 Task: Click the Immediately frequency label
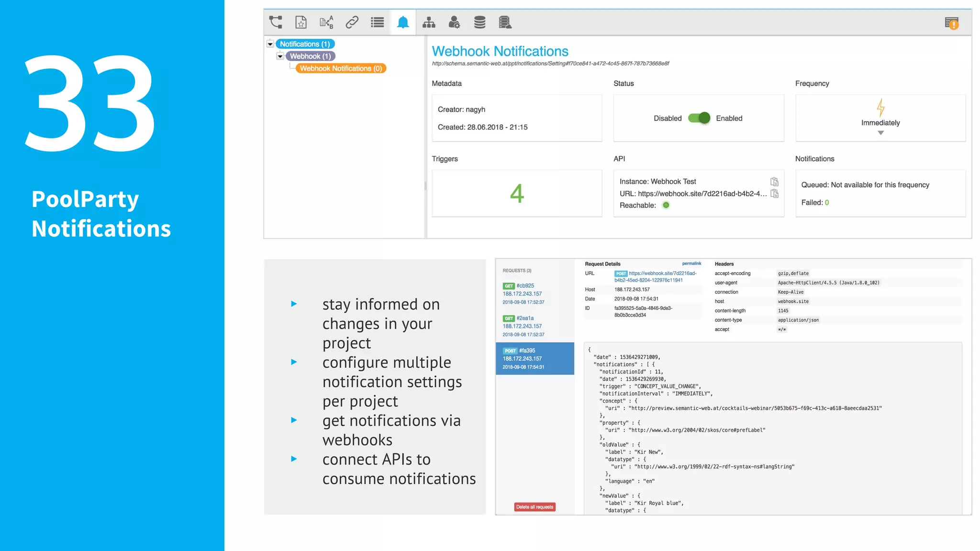[x=880, y=123]
